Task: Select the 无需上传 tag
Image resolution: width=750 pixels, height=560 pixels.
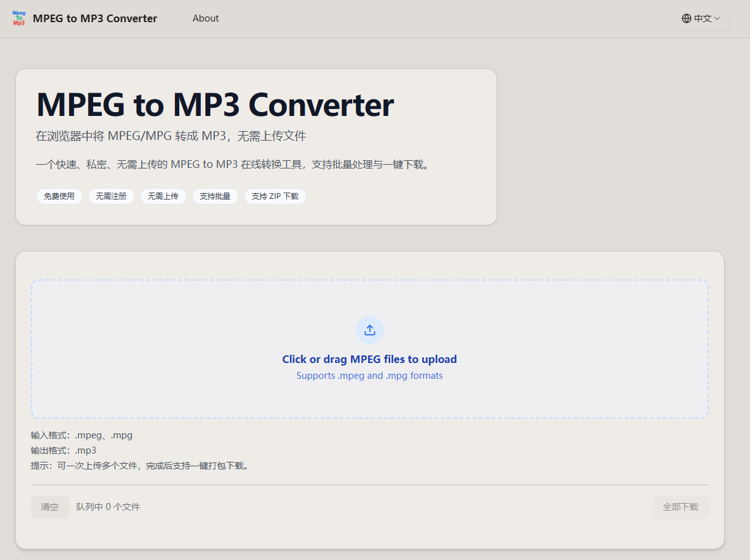Action: 163,196
